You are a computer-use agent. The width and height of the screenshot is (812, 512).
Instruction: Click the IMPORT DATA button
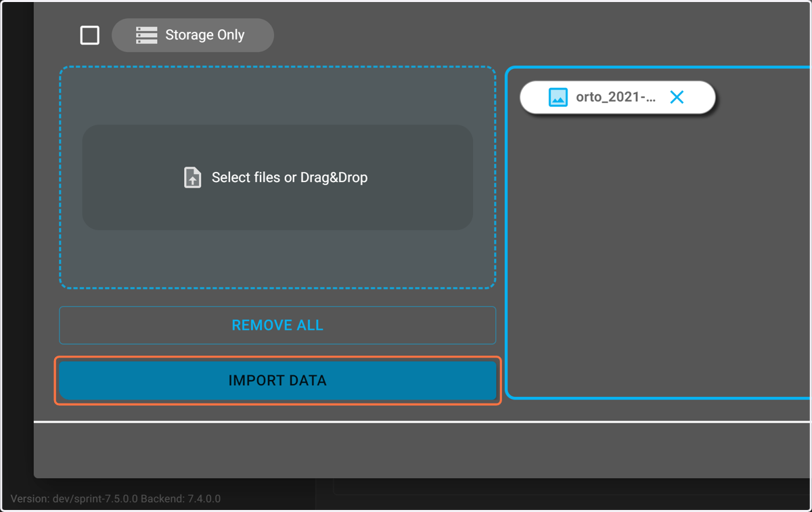(x=277, y=381)
